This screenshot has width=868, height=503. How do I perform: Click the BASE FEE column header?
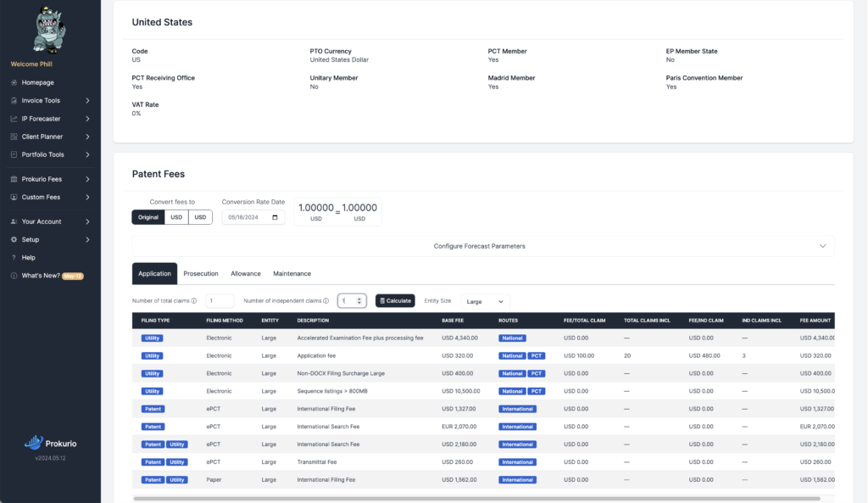(x=453, y=320)
